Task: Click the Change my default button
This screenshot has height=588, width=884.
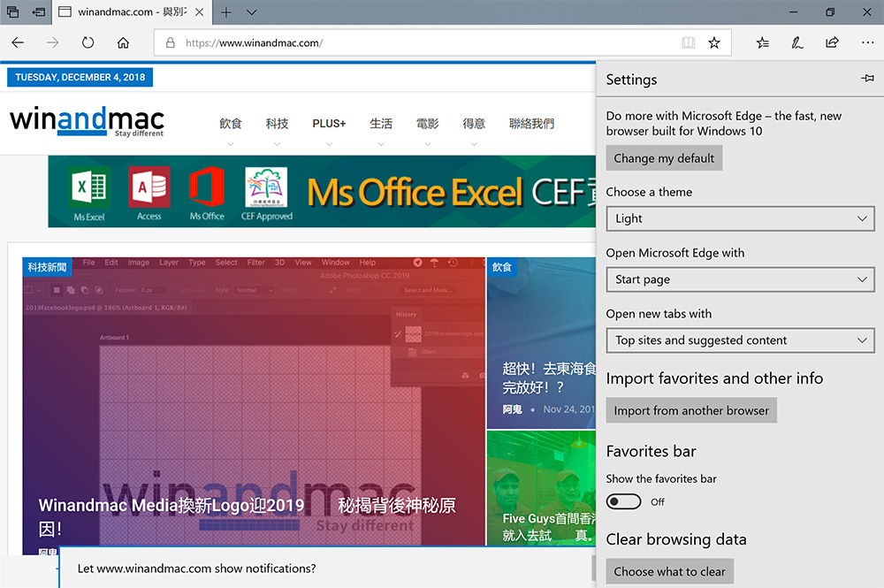Action: (x=664, y=158)
